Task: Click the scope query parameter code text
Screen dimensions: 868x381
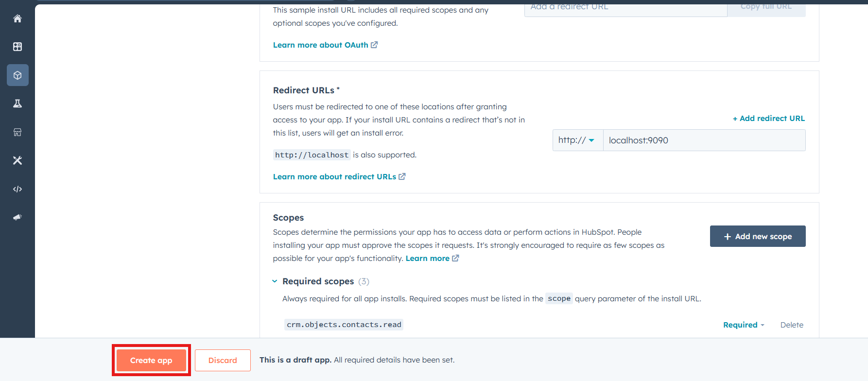Action: [559, 298]
